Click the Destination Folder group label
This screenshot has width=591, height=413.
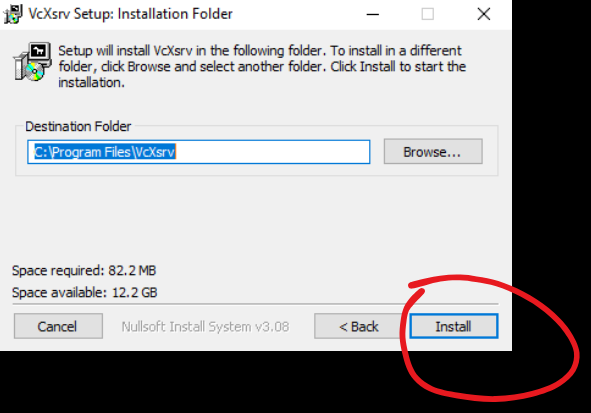(x=78, y=126)
